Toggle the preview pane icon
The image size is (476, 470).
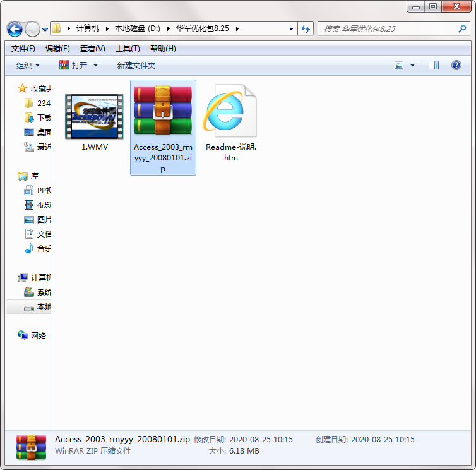click(x=433, y=65)
